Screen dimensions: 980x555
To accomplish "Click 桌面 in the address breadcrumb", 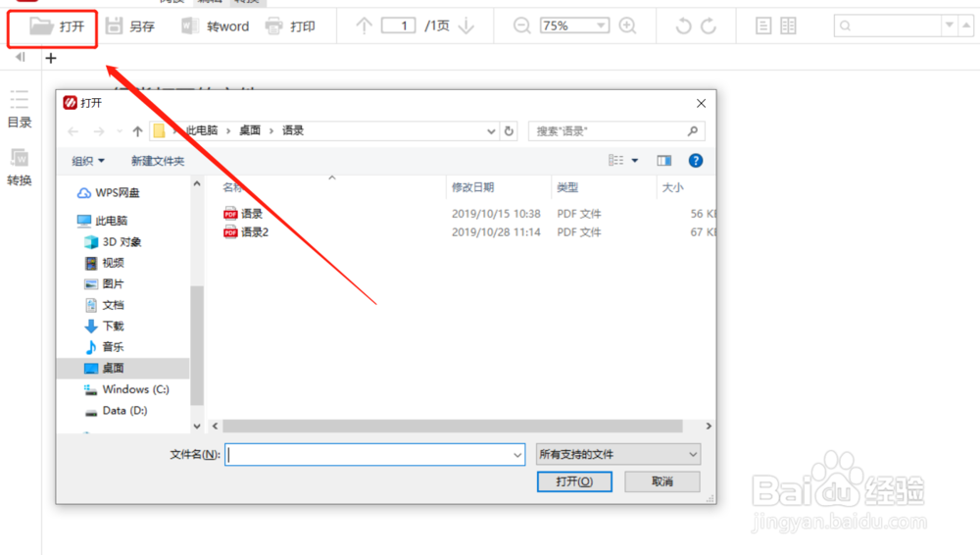I will (250, 130).
